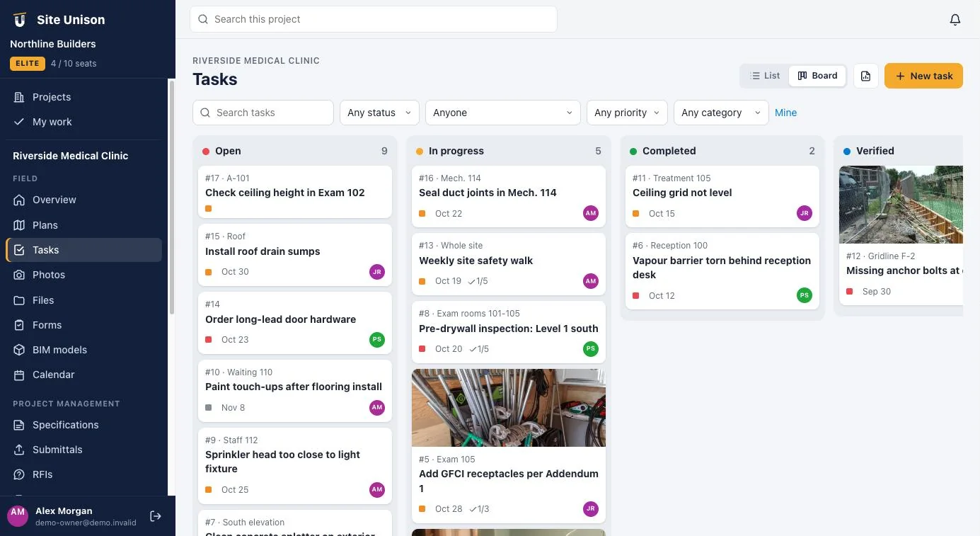
Task: Go to My work
Action: click(x=83, y=122)
